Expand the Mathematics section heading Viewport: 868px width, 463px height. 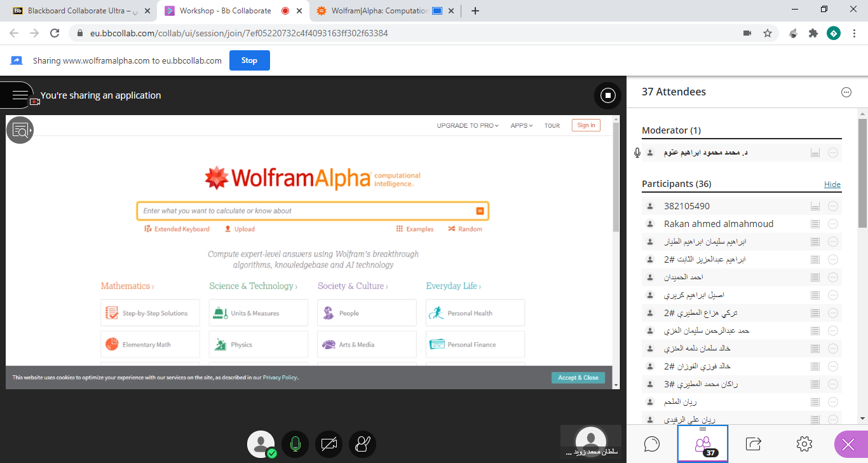(x=127, y=286)
